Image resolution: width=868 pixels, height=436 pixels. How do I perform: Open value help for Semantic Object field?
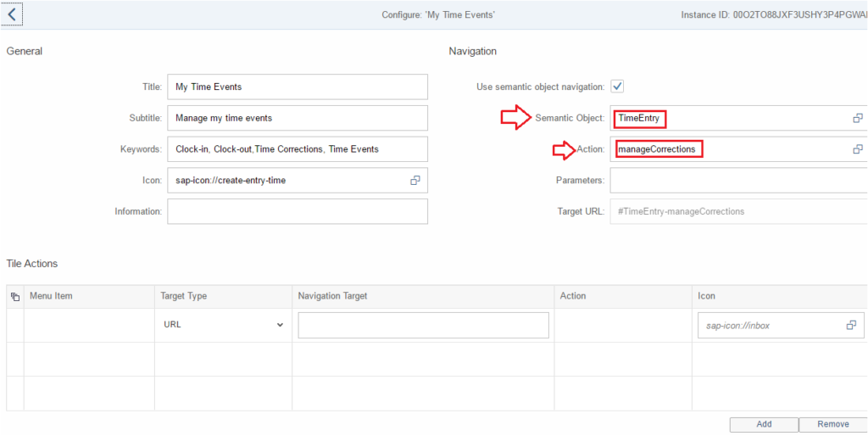[858, 118]
